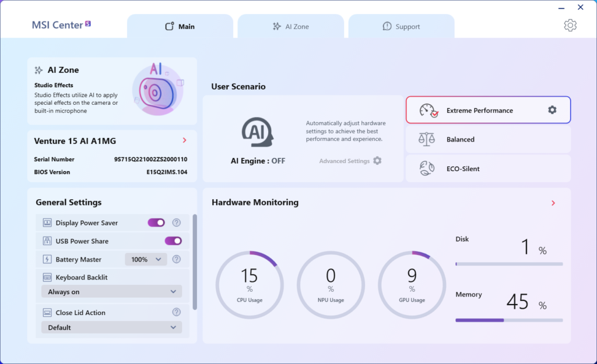Viewport: 597px width, 364px height.
Task: Expand Venture 15 AI A1MG device details arrow
Action: pyautogui.click(x=185, y=140)
